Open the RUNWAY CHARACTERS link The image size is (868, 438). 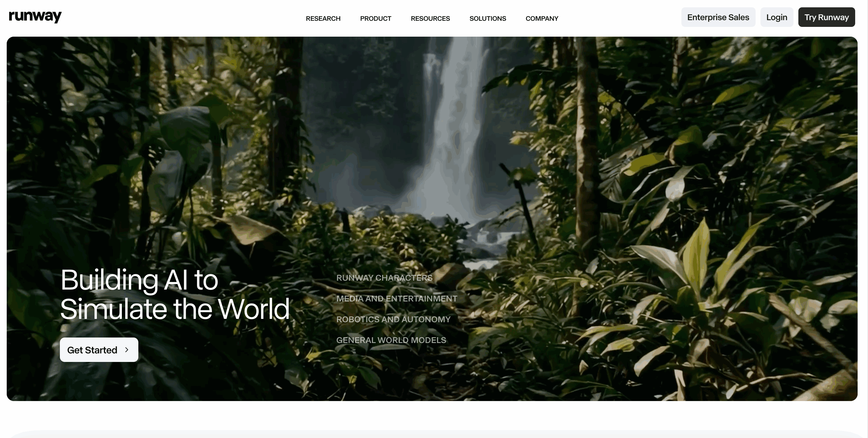tap(384, 278)
